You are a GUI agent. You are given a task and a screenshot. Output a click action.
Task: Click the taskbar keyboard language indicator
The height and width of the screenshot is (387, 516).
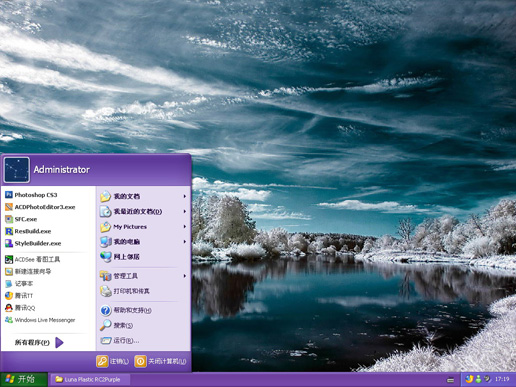(450, 380)
